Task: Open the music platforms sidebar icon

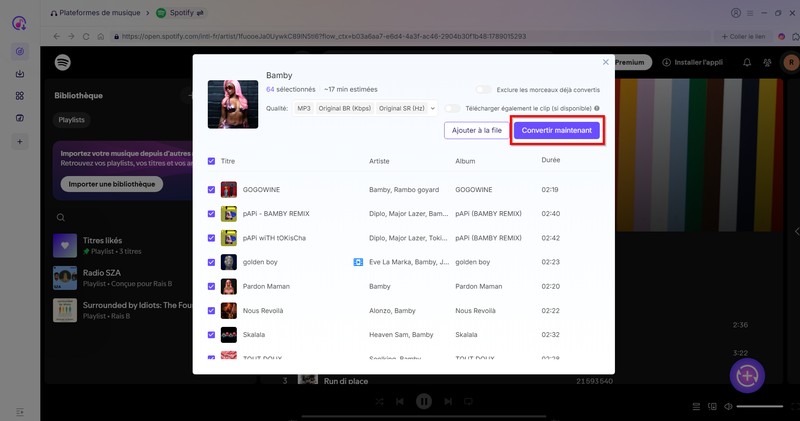Action: [x=20, y=51]
